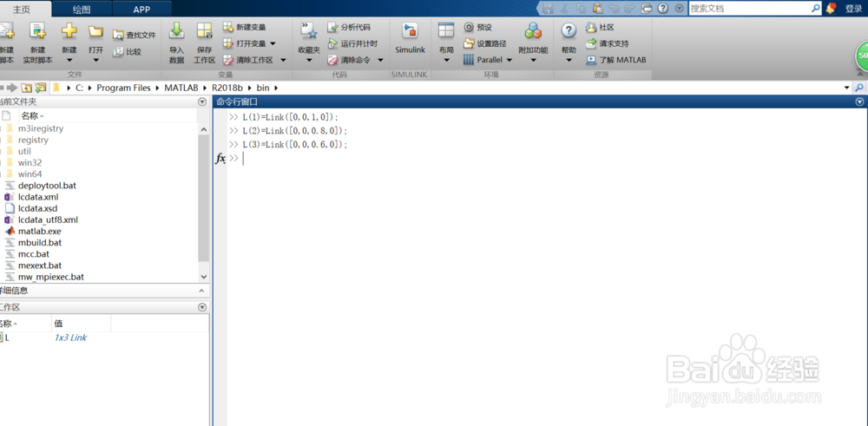Open the 新建 plus-sign dropdown button
The image size is (868, 426).
[69, 43]
